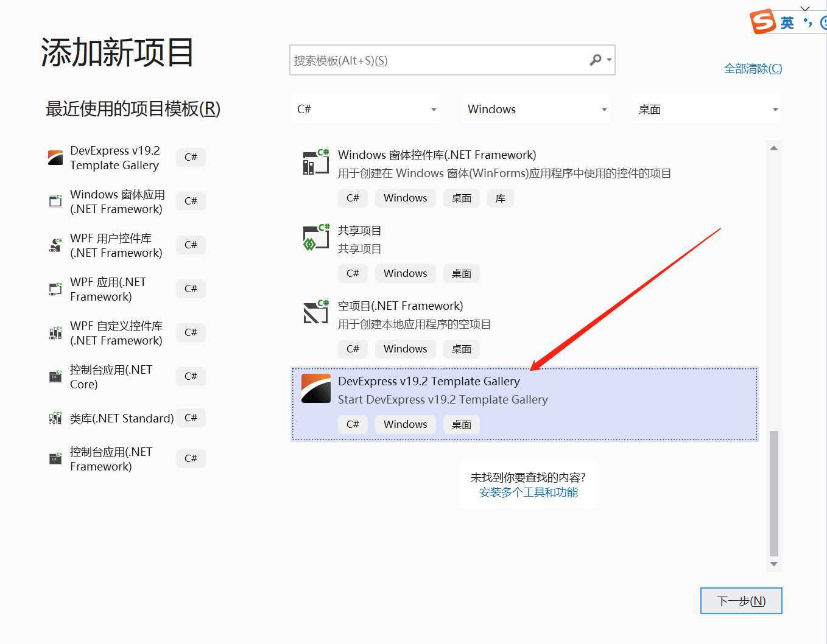Click 下一步(N) button
Viewport: 827px width, 644px height.
pos(741,601)
